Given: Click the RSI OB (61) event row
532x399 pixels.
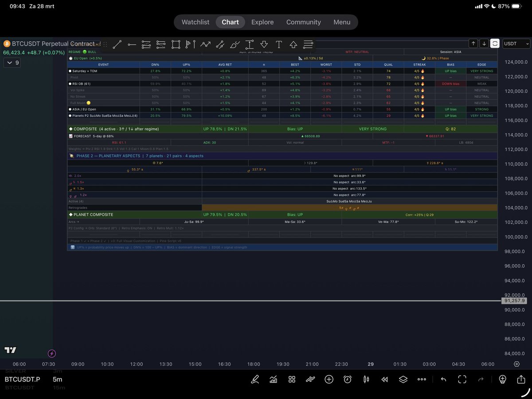Looking at the screenshot, I should click(282, 84).
